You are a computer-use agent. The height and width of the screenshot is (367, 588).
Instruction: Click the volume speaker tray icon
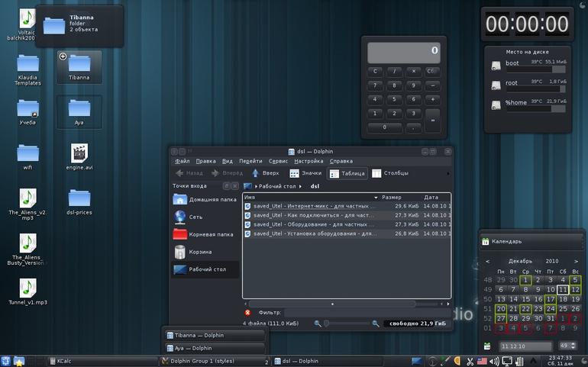point(494,362)
